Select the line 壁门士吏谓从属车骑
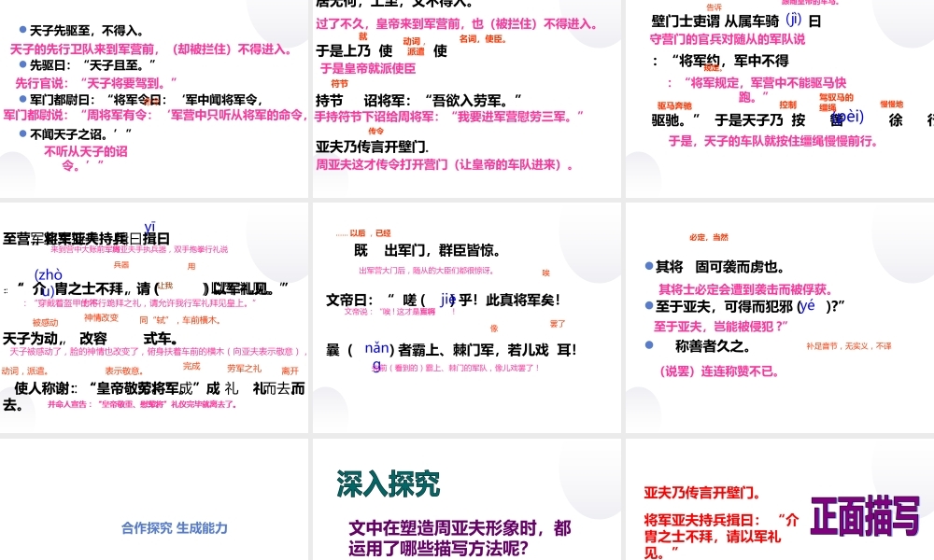Screen dimensions: 934x560 tap(736, 21)
